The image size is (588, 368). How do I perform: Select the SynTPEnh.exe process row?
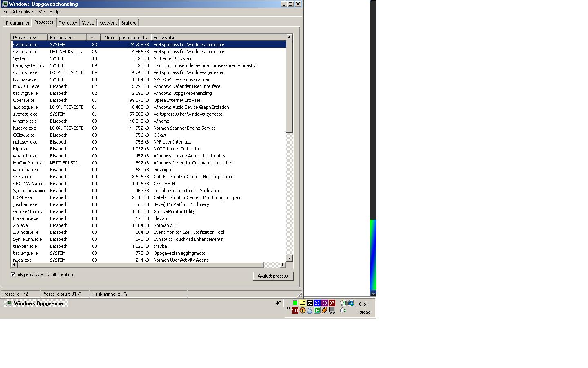coord(149,239)
